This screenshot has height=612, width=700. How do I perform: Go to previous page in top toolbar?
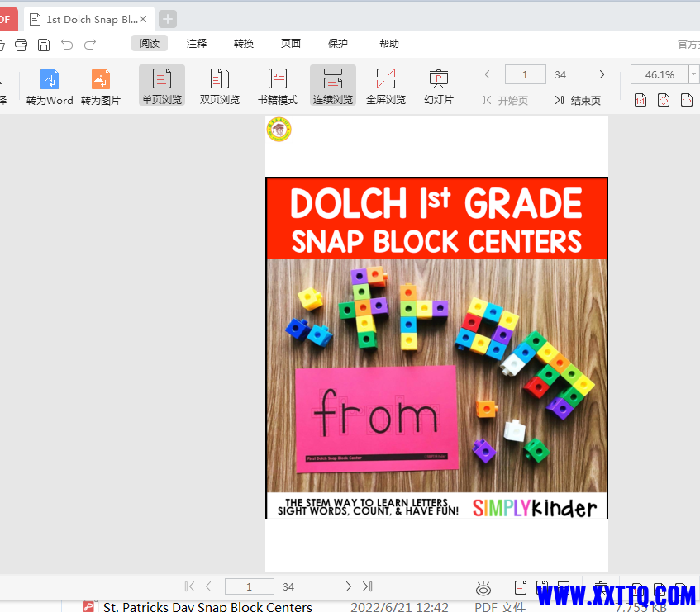pyautogui.click(x=488, y=74)
